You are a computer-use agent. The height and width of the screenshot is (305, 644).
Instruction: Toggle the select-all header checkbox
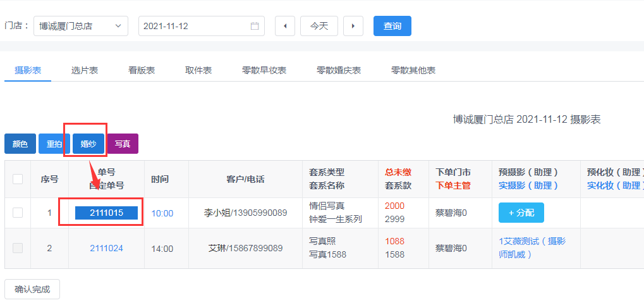pyautogui.click(x=18, y=179)
